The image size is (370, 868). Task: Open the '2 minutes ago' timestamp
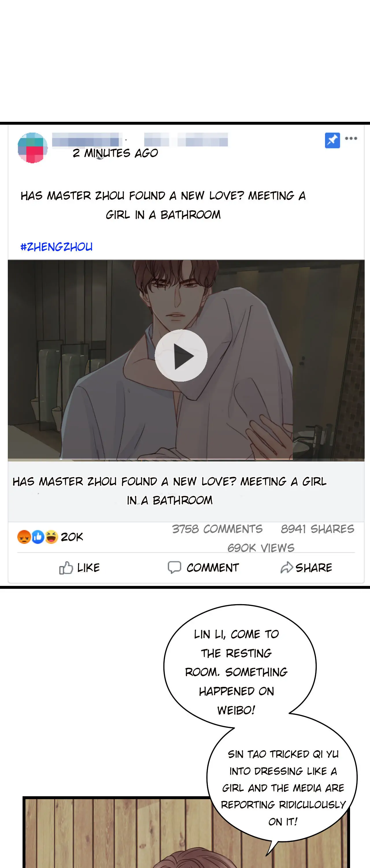115,153
